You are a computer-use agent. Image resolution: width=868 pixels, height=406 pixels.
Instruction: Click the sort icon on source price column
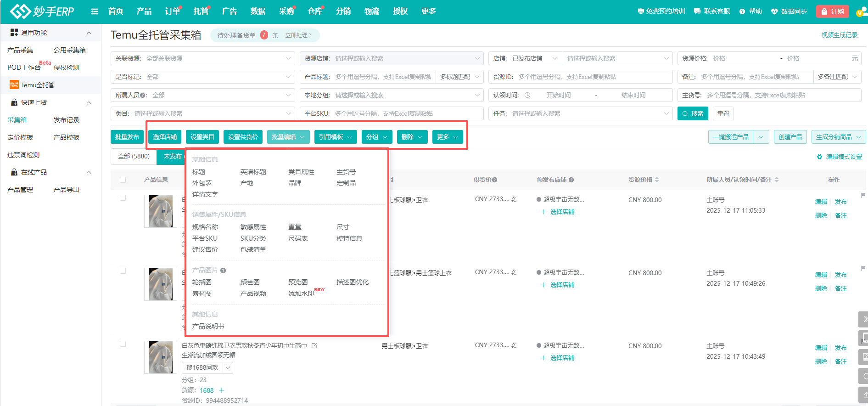(657, 180)
